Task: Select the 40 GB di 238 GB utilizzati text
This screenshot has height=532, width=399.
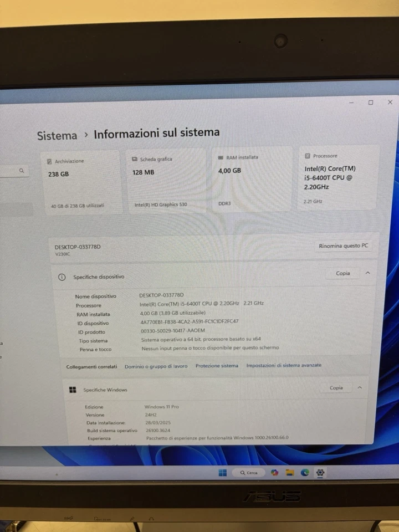Action: pyautogui.click(x=78, y=206)
